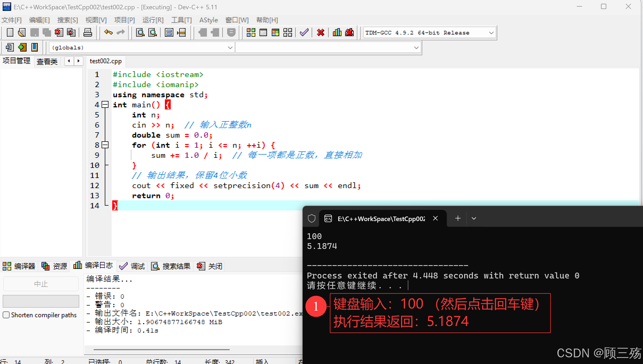The width and height of the screenshot is (643, 364).
Task: Click the New file toolbar icon
Action: point(10,33)
